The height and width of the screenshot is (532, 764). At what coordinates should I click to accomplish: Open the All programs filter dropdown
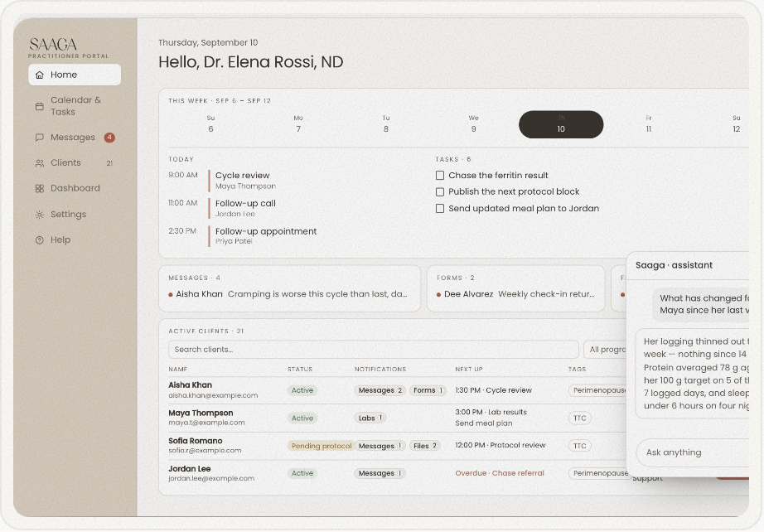click(x=605, y=350)
